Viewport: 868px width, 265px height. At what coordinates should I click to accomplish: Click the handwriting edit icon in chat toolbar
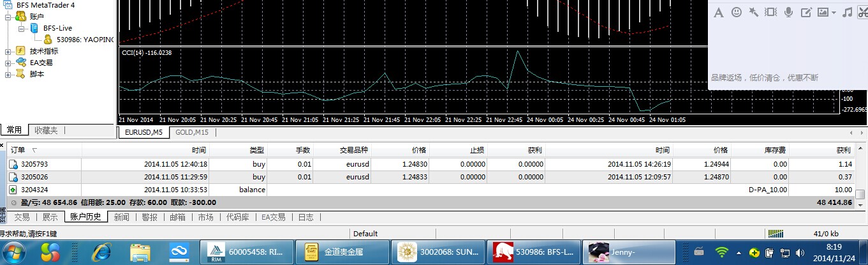click(805, 12)
